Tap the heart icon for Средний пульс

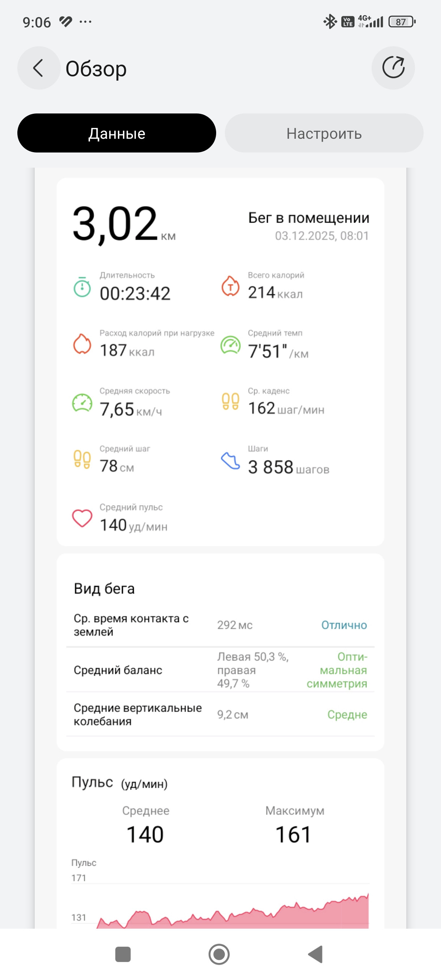tap(82, 518)
